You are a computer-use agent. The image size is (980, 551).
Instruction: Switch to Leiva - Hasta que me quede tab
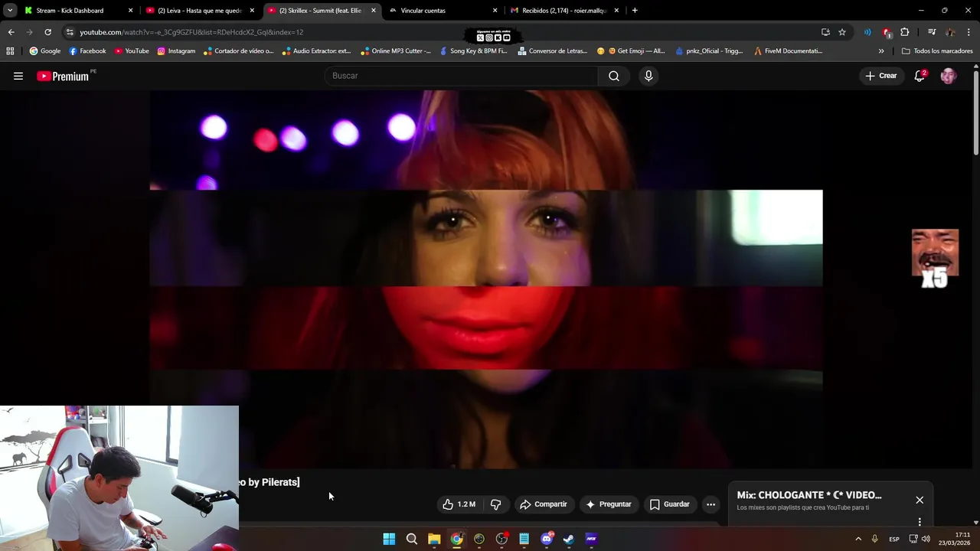pyautogui.click(x=200, y=11)
